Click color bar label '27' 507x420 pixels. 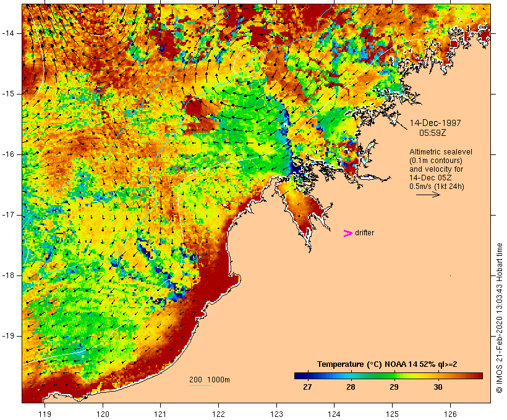(307, 387)
